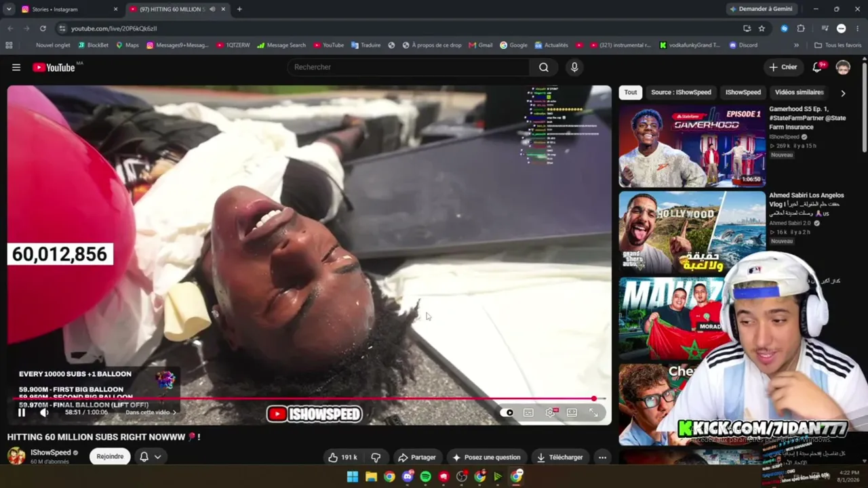The height and width of the screenshot is (488, 868).
Task: Select the Tout filter chip
Action: tap(631, 92)
